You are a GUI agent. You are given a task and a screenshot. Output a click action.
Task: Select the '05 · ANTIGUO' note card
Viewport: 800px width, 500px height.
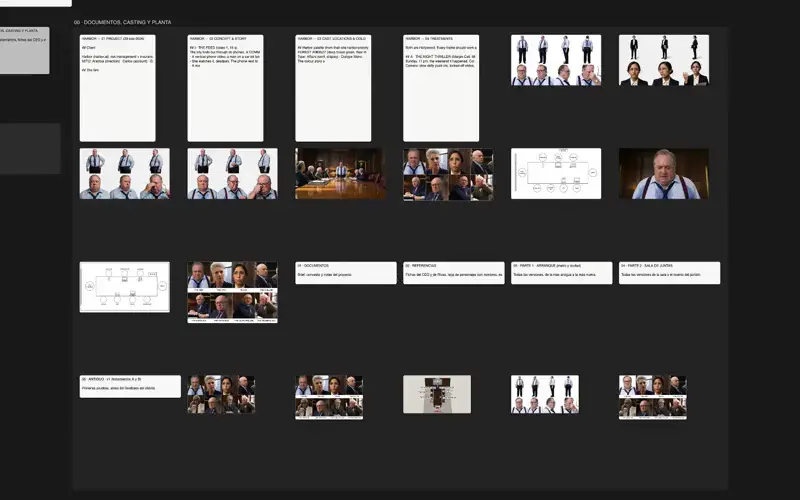(130, 386)
